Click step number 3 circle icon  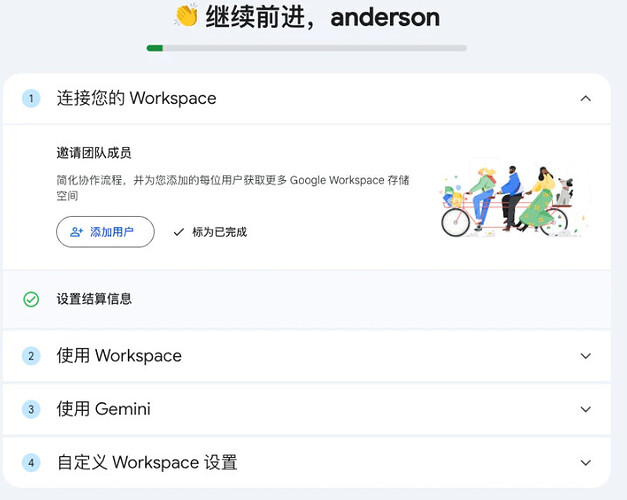point(31,409)
